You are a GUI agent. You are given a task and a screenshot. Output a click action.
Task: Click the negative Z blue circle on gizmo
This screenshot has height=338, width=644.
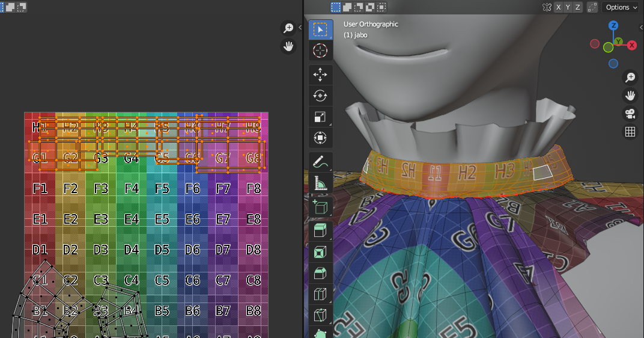click(x=613, y=63)
